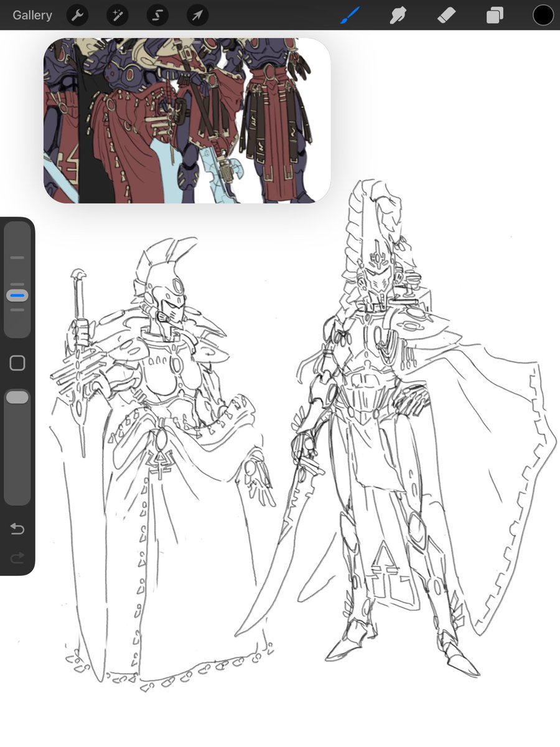Tap the opacity slider handle on the sidebar
560x747 pixels.
17,397
